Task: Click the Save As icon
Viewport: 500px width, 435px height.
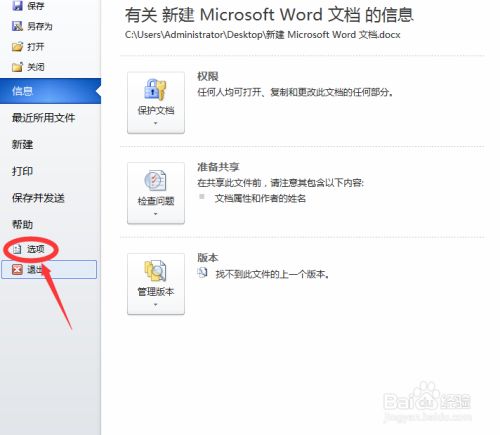Action: click(17, 26)
